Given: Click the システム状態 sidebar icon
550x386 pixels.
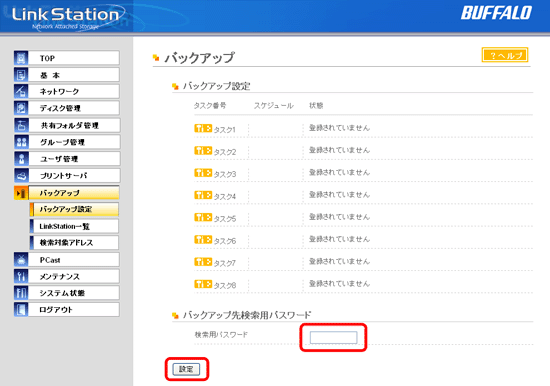Looking at the screenshot, I should (x=21, y=293).
